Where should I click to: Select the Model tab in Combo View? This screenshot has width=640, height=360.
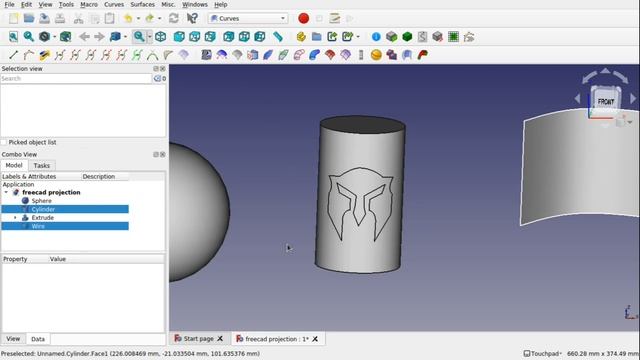point(14,165)
